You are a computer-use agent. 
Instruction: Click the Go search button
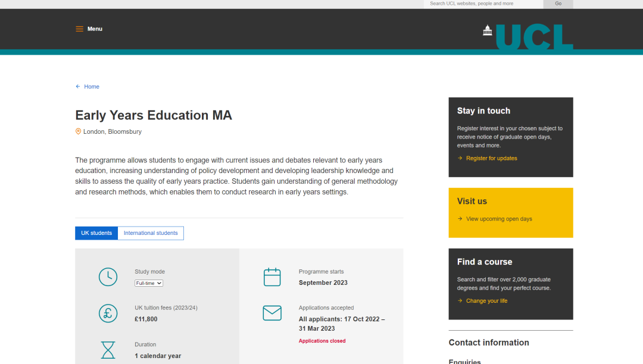[x=558, y=4]
